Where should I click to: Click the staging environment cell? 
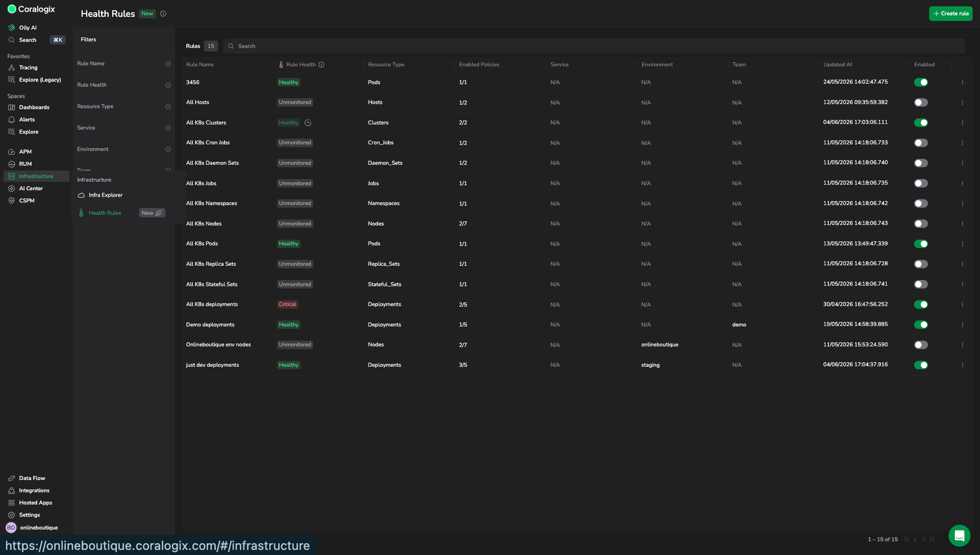[x=650, y=365]
